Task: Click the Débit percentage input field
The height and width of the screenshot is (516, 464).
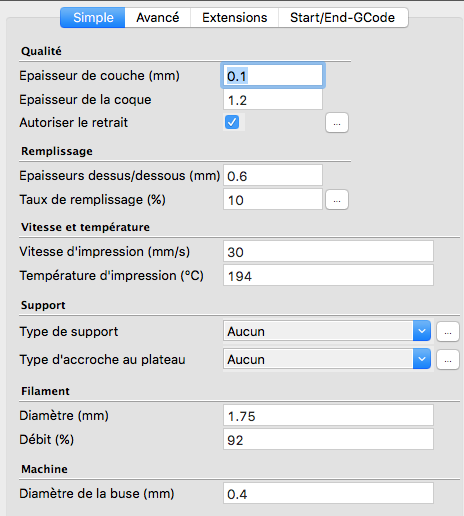Action: pyautogui.click(x=328, y=439)
